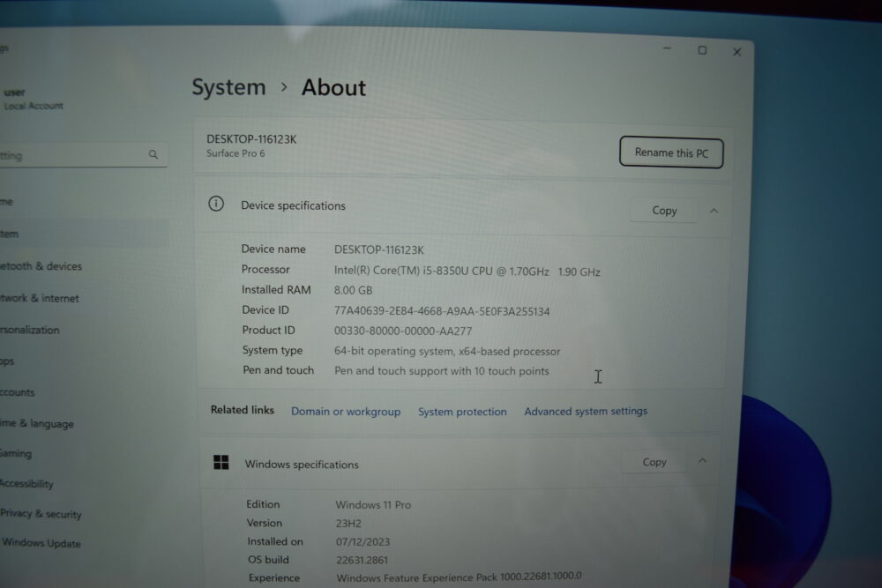
Task: Open Domain or workgroup link
Action: 346,412
